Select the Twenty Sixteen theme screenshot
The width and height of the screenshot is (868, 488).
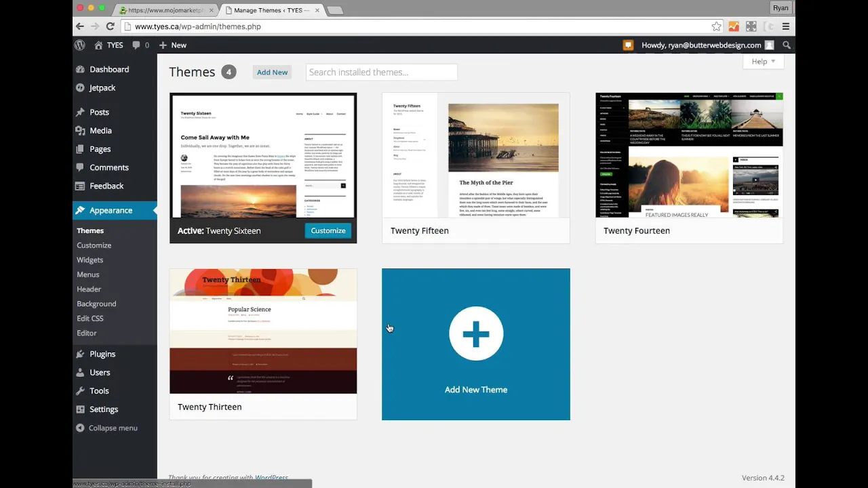263,155
